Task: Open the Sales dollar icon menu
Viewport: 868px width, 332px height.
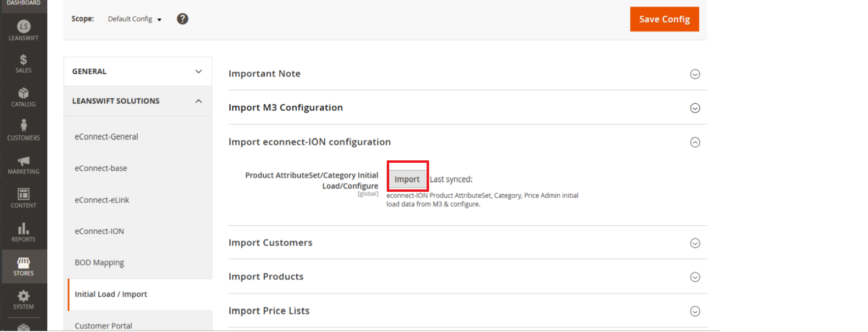Action: (24, 60)
